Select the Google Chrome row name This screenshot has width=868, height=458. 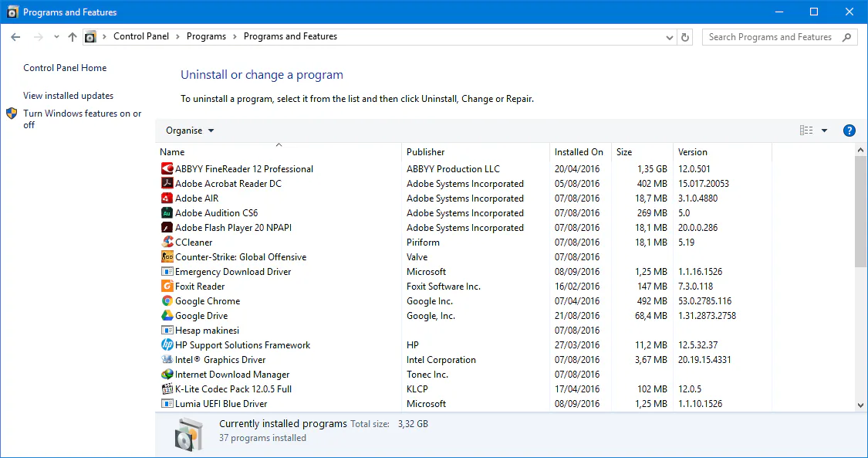tap(208, 300)
